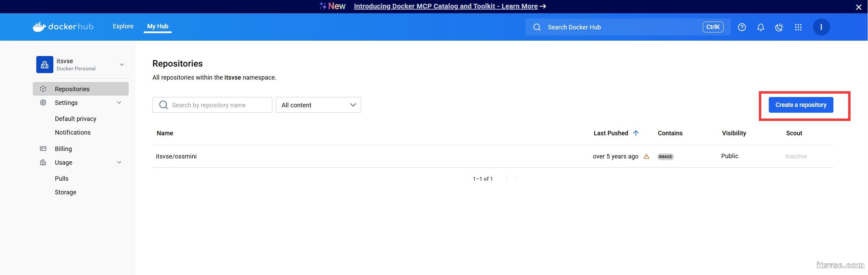The width and height of the screenshot is (868, 275).
Task: Click the Usage chart icon
Action: tap(43, 162)
